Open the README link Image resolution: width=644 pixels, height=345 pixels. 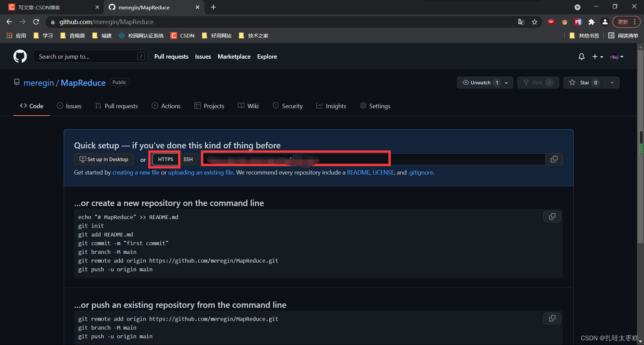click(x=358, y=172)
